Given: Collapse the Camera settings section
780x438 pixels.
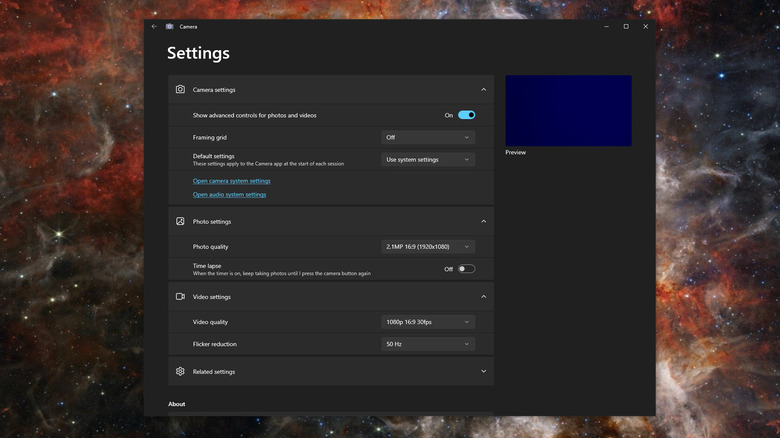Looking at the screenshot, I should point(483,89).
